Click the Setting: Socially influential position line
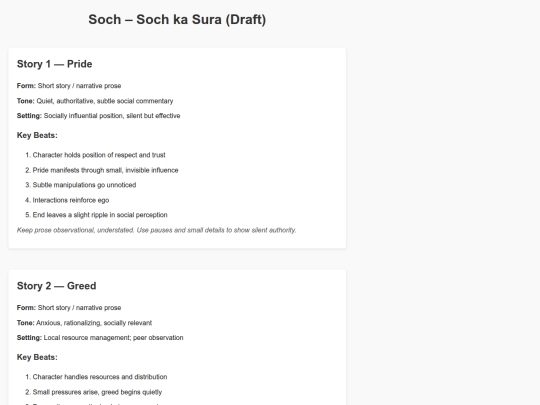Image resolution: width=540 pixels, height=405 pixels. pyautogui.click(x=98, y=116)
